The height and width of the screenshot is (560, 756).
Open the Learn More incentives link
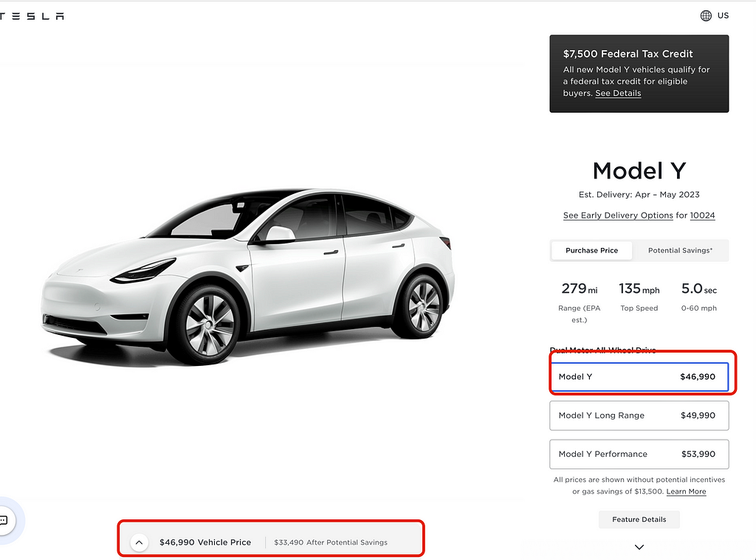click(x=686, y=491)
